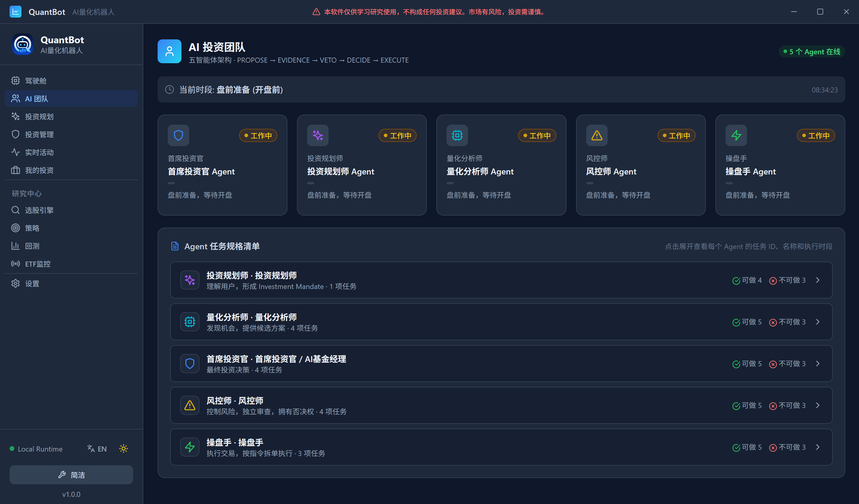The width and height of the screenshot is (859, 504).
Task: Click QuantBot chart icon in title bar
Action: [15, 12]
